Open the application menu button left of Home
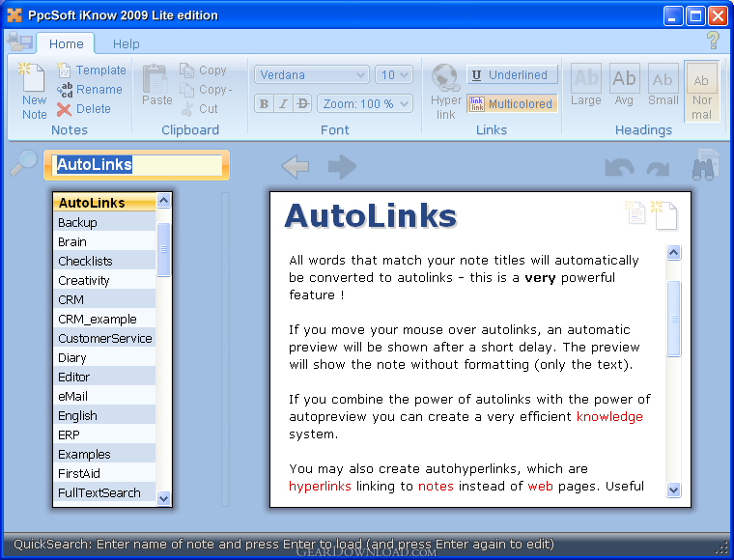The image size is (734, 560). 19,42
